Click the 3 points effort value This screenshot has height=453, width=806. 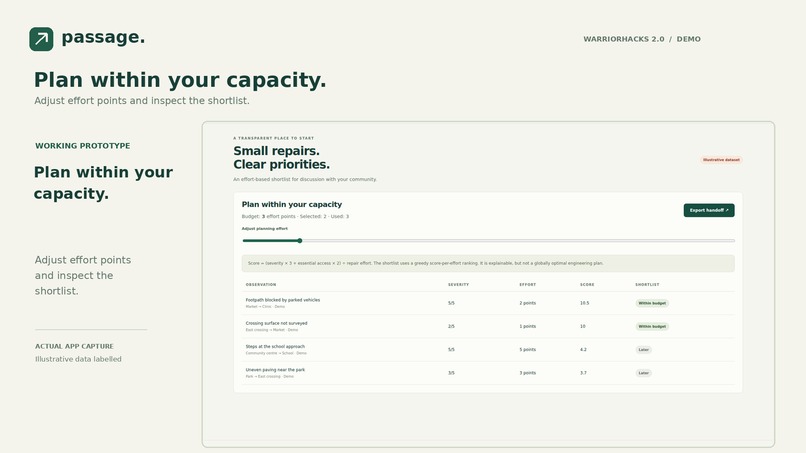tap(527, 373)
